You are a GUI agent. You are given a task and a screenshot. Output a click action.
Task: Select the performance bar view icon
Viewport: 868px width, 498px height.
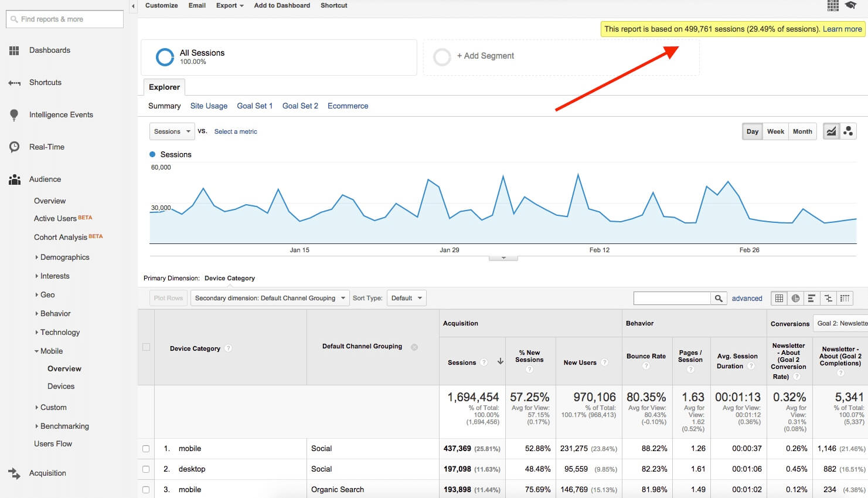tap(812, 298)
